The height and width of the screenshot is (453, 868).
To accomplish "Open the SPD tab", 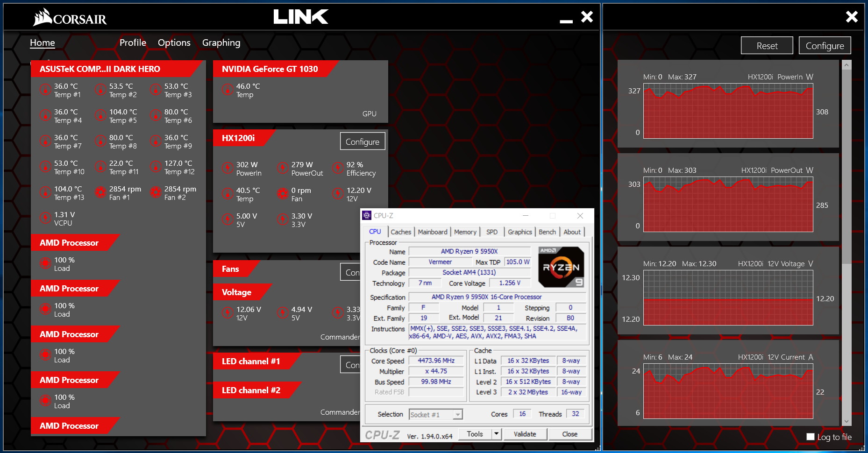I will [492, 232].
